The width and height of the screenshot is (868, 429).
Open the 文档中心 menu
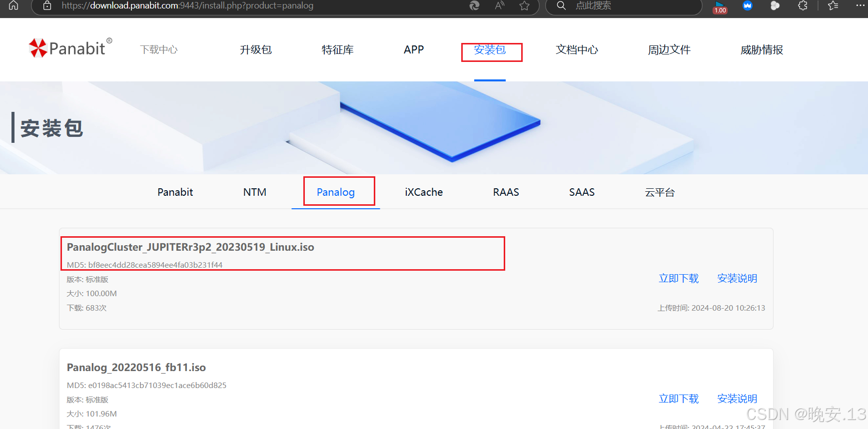tap(577, 49)
